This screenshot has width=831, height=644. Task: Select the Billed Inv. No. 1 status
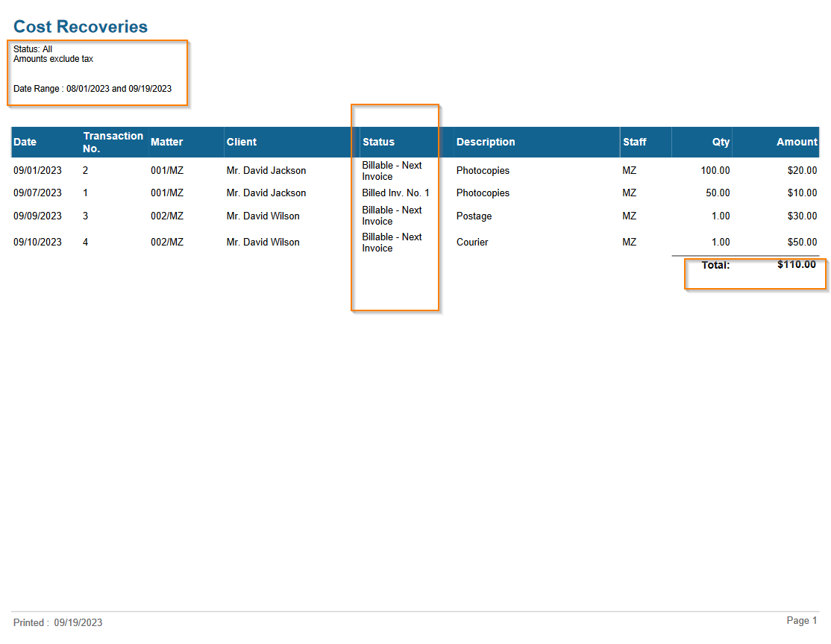[395, 193]
